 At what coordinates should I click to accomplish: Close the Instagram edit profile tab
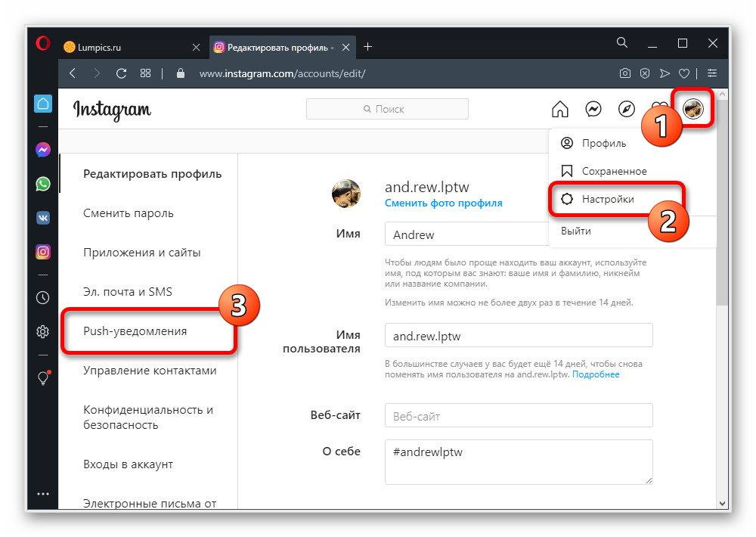345,48
